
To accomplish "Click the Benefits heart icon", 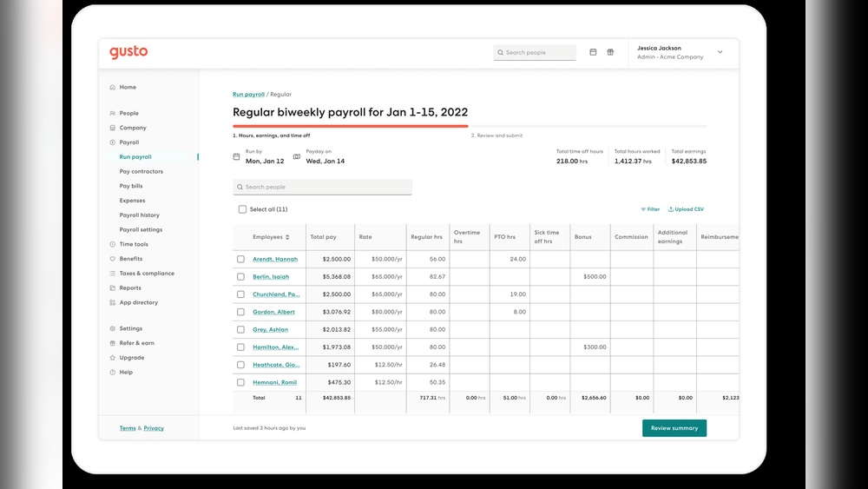I will [x=112, y=259].
